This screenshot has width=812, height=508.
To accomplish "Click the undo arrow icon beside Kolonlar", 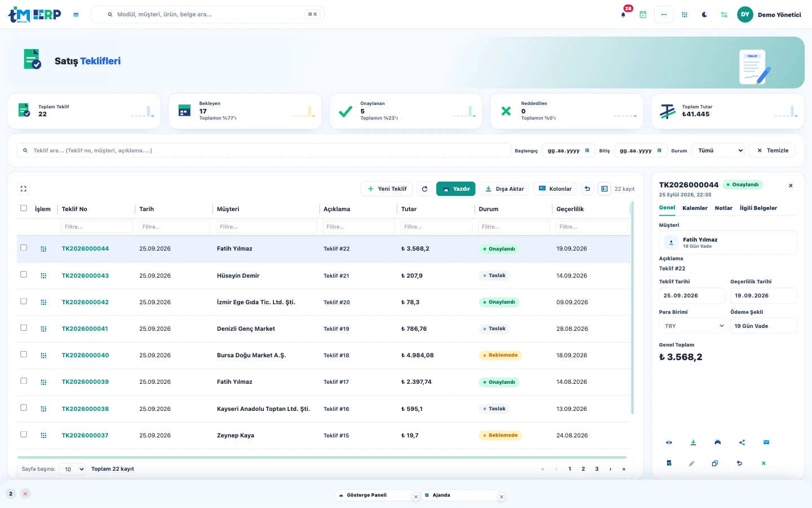I will point(588,189).
